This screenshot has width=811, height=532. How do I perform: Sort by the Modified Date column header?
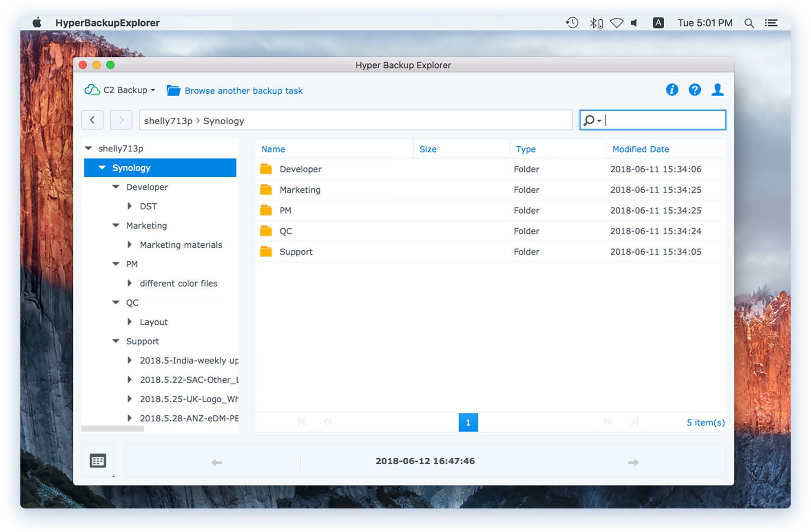666,149
